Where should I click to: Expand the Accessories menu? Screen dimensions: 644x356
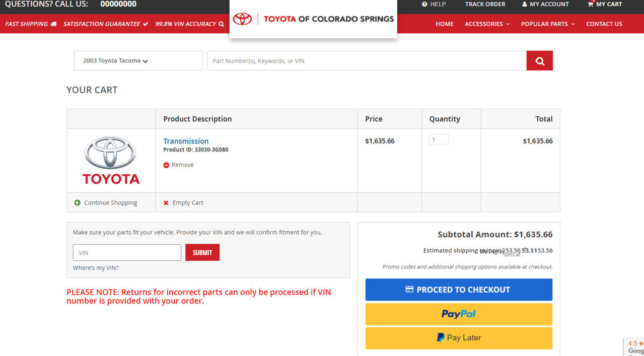pyautogui.click(x=487, y=24)
